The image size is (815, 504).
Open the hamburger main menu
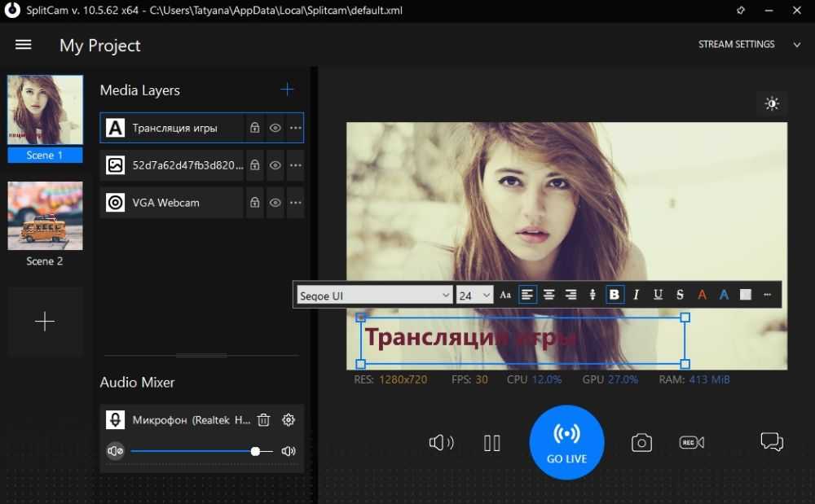pos(24,45)
